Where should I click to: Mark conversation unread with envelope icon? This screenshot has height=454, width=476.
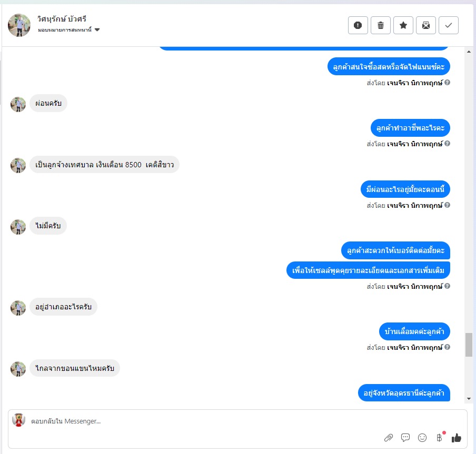click(426, 25)
